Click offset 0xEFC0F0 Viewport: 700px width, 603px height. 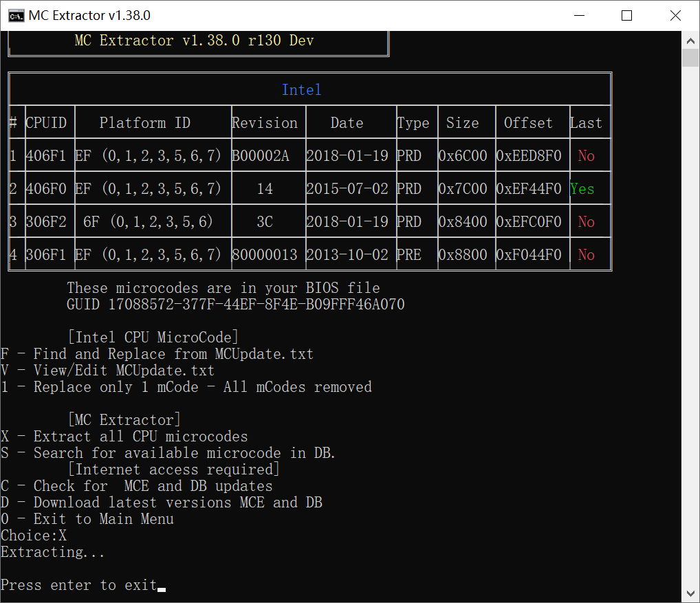coord(529,222)
